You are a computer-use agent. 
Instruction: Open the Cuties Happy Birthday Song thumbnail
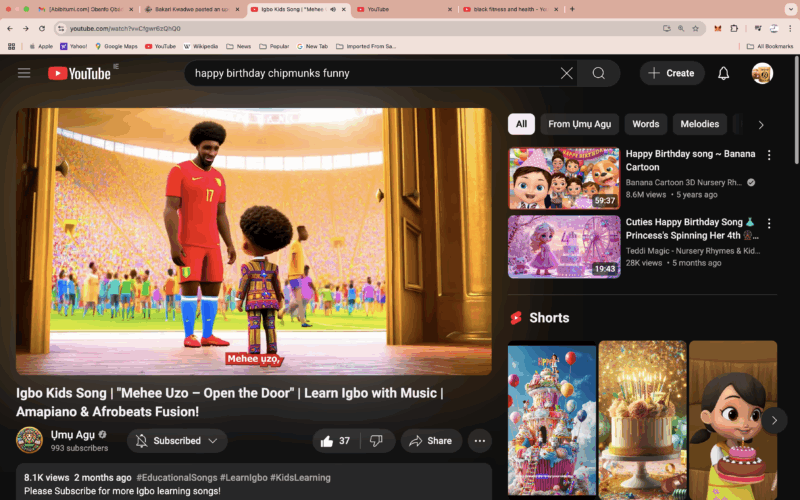pyautogui.click(x=563, y=246)
